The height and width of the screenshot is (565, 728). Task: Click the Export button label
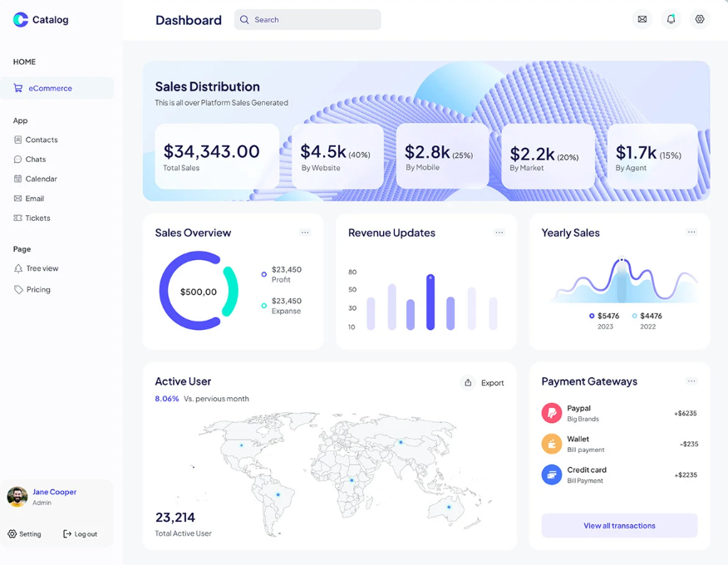(x=492, y=382)
